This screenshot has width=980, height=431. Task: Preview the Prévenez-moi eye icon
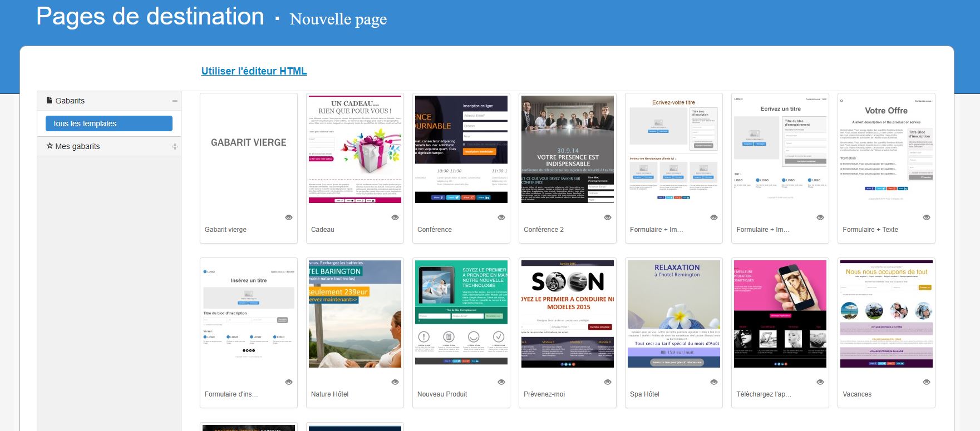pyautogui.click(x=608, y=382)
